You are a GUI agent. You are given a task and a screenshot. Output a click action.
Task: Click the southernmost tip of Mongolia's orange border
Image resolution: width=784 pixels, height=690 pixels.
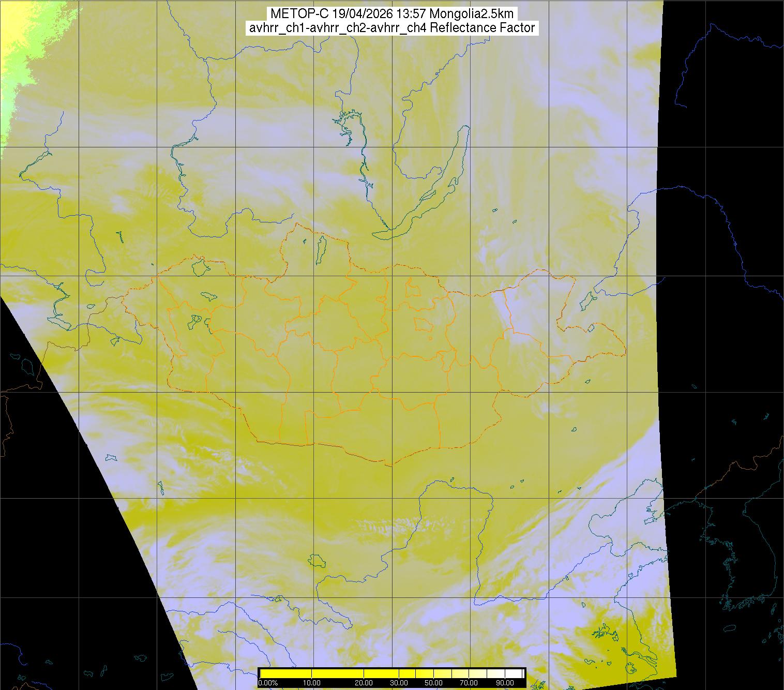pyautogui.click(x=391, y=465)
